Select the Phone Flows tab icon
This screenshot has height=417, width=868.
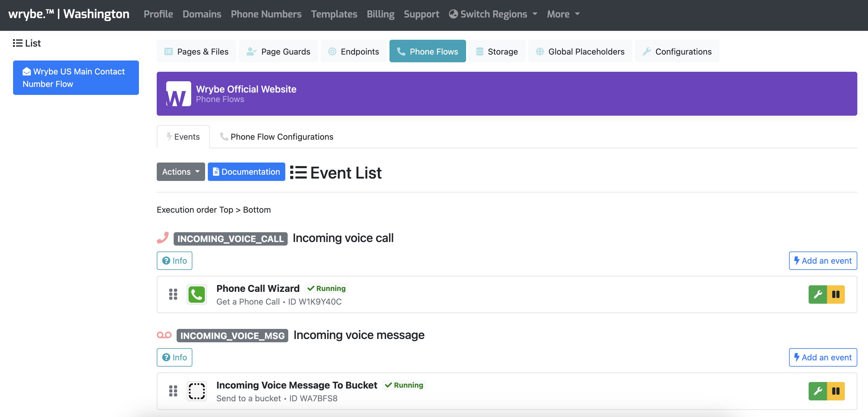[402, 51]
